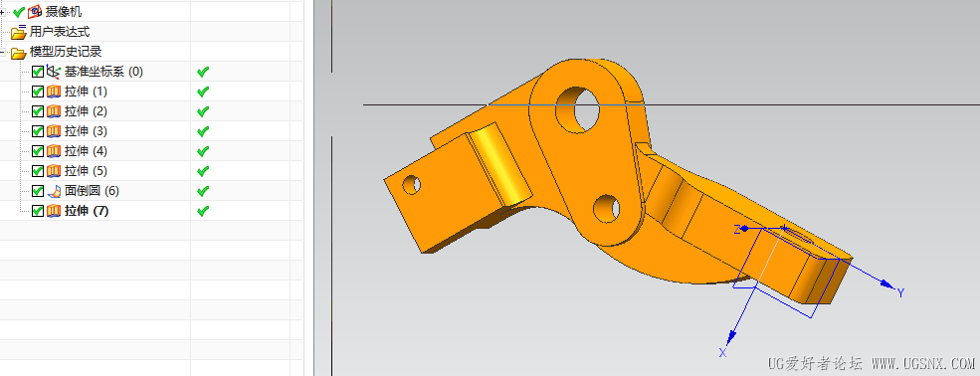This screenshot has height=376, width=980.
Task: Click the green check left of 摄像机
Action: click(x=19, y=12)
